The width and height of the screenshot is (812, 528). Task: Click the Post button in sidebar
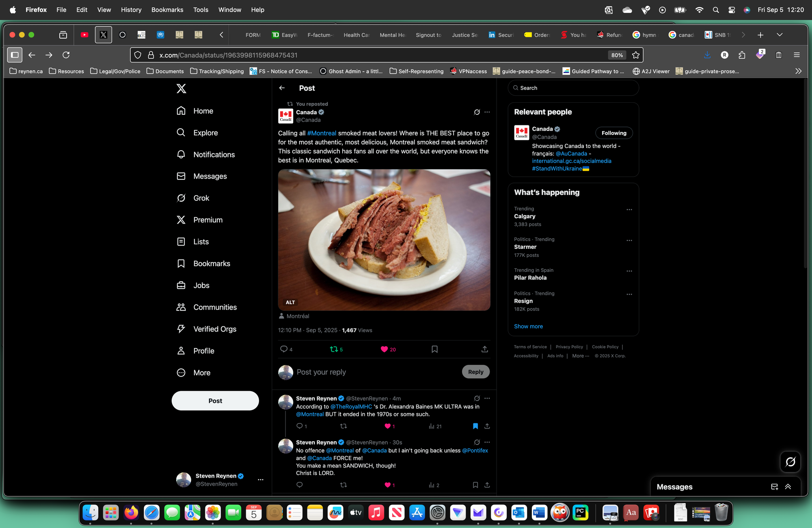pyautogui.click(x=215, y=401)
